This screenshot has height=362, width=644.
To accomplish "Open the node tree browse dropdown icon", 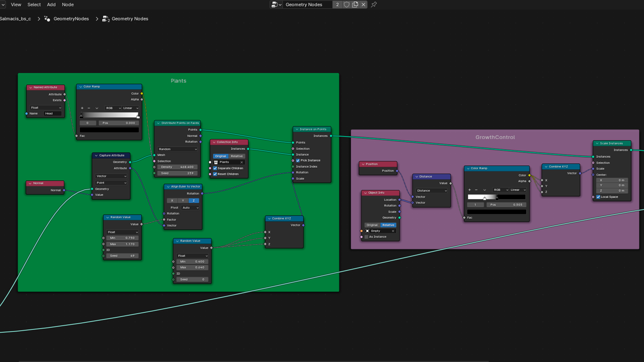I will pyautogui.click(x=276, y=5).
